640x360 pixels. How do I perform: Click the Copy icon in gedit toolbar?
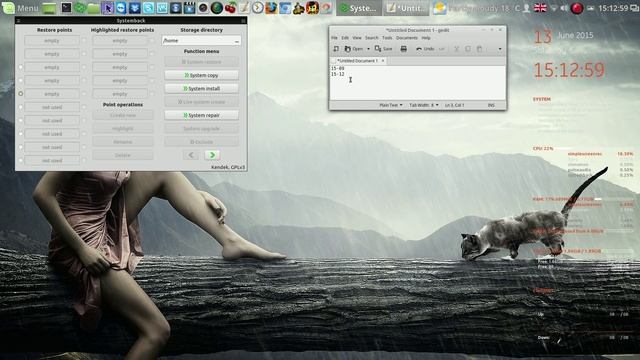coord(468,49)
